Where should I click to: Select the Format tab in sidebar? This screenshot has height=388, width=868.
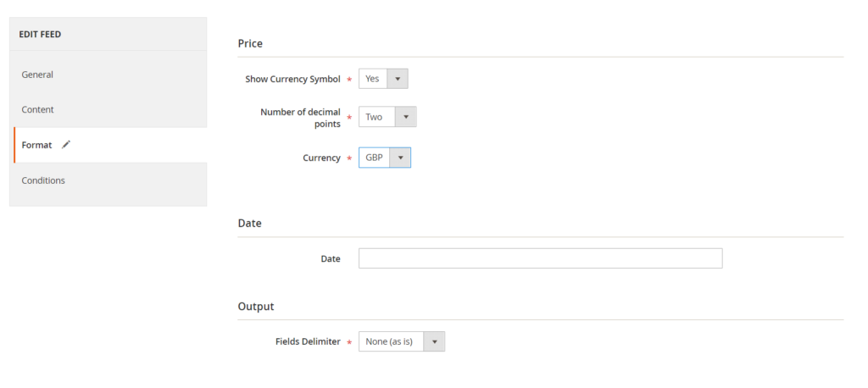coord(37,145)
